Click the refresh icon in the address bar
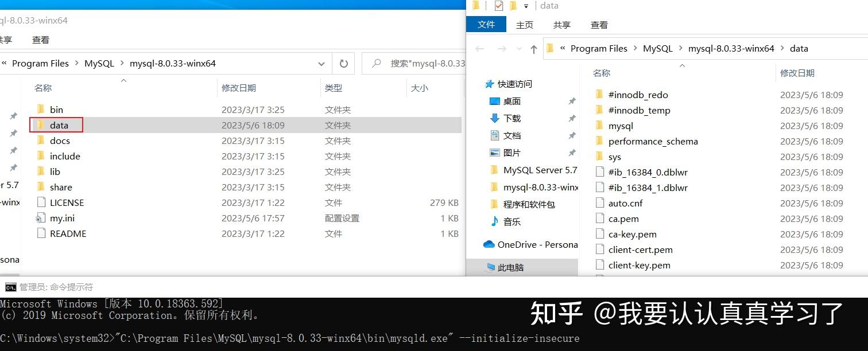The image size is (868, 351). point(343,63)
